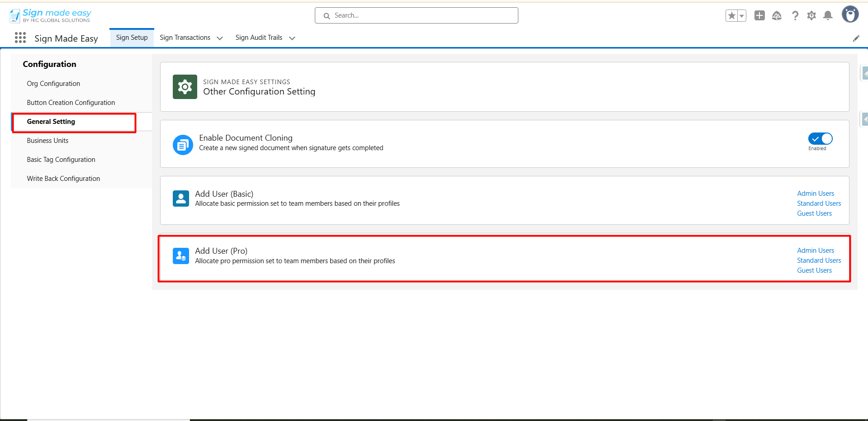
Task: Open the user profile avatar
Action: click(850, 14)
